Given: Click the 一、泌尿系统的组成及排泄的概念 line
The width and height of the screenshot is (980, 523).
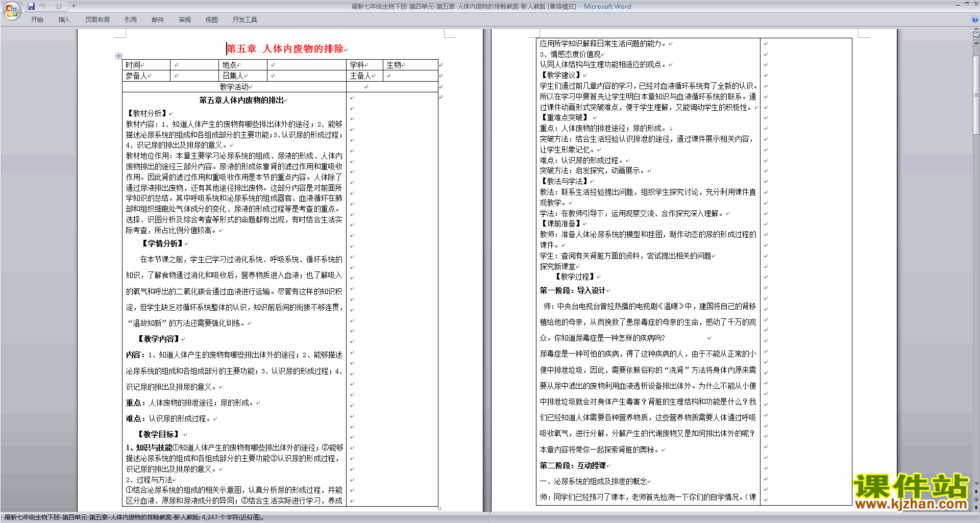Looking at the screenshot, I should (593, 481).
